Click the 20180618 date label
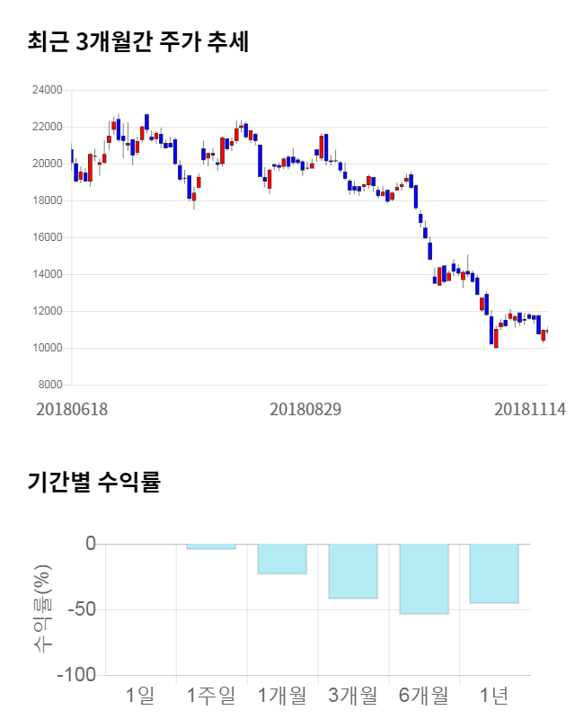Screen dimensions: 575x728 pos(72,409)
